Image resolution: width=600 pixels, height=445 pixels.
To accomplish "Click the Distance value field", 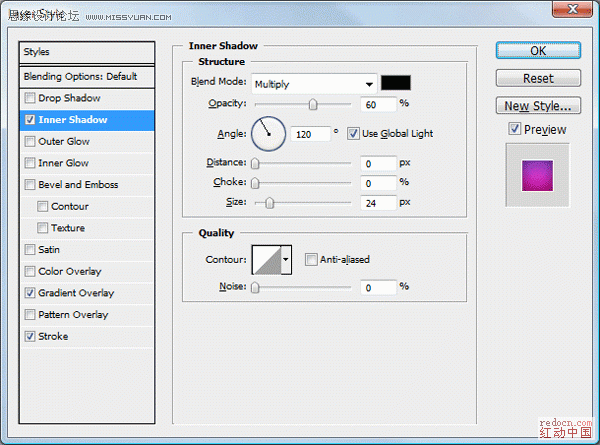I will pos(378,164).
